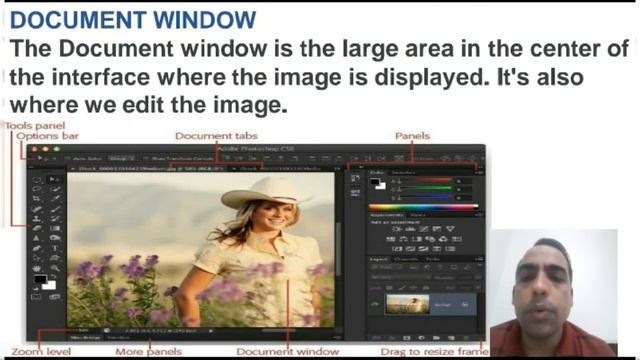Select the Crop tool
The width and height of the screenshot is (640, 360).
37,199
